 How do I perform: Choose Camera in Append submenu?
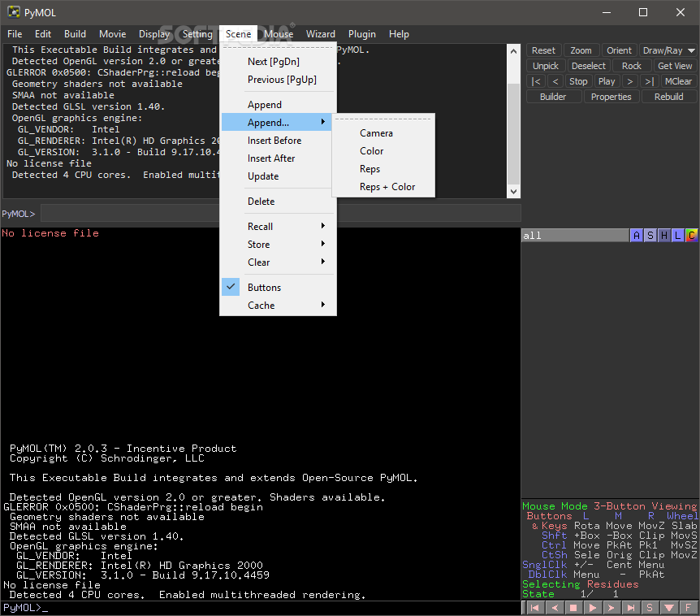(383, 133)
